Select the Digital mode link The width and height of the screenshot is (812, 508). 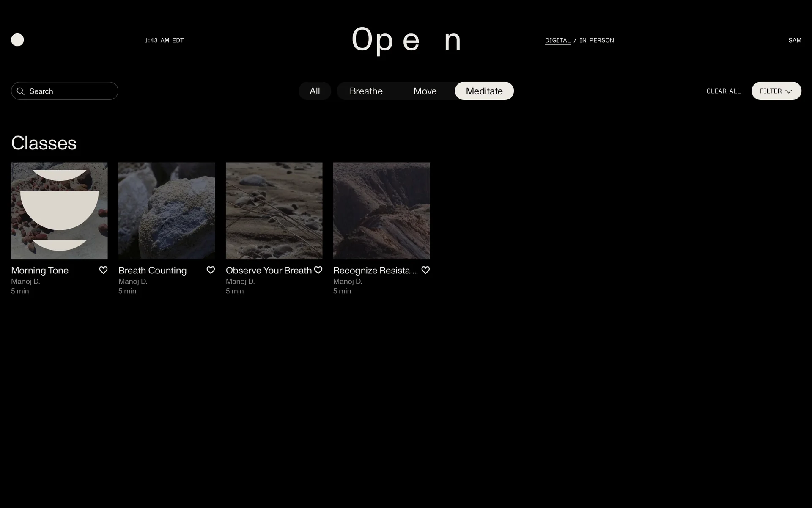pyautogui.click(x=557, y=40)
